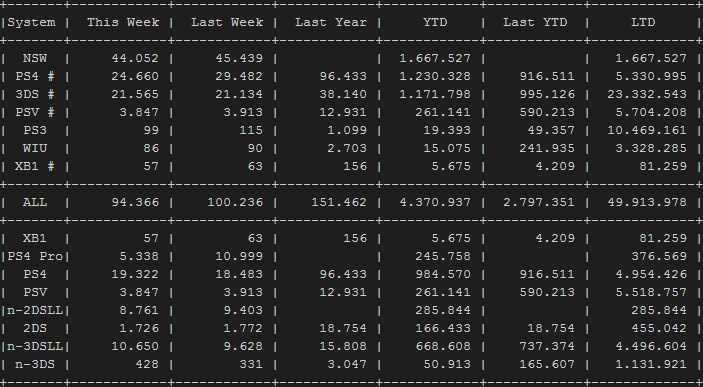The height and width of the screenshot is (387, 703).
Task: Select the PS4 # row label
Action: pos(35,76)
